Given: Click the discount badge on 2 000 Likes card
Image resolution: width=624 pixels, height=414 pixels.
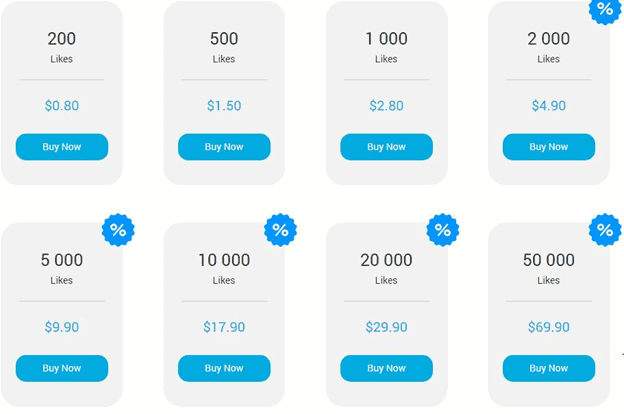Looking at the screenshot, I should tap(605, 9).
